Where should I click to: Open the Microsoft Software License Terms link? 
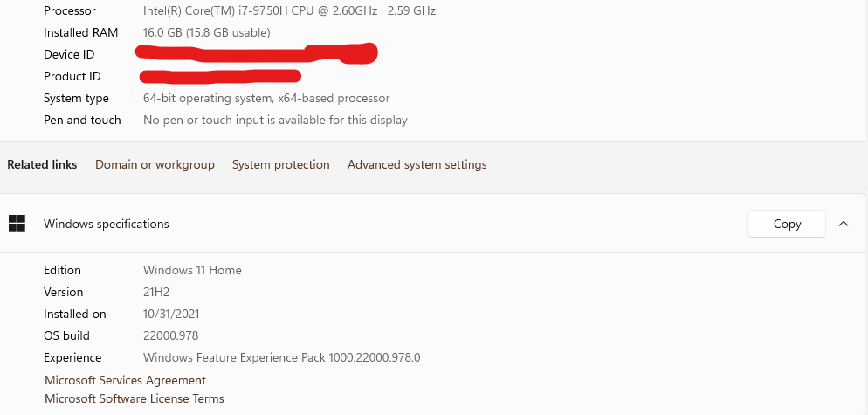tap(134, 398)
